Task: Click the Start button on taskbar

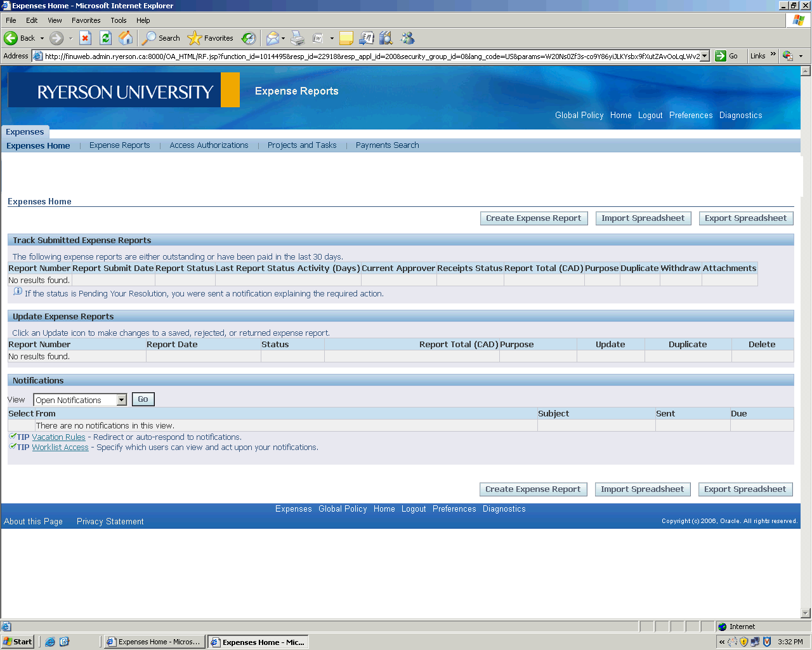Action: (18, 642)
